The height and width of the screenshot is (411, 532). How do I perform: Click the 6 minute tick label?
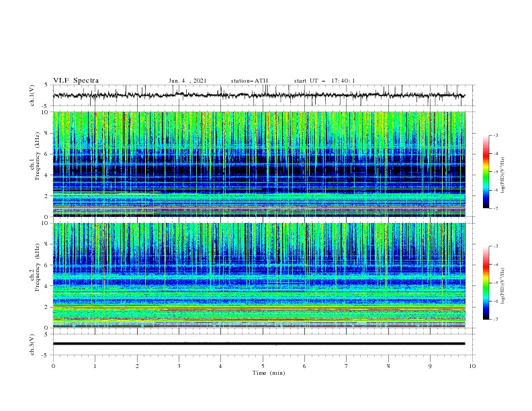point(304,366)
